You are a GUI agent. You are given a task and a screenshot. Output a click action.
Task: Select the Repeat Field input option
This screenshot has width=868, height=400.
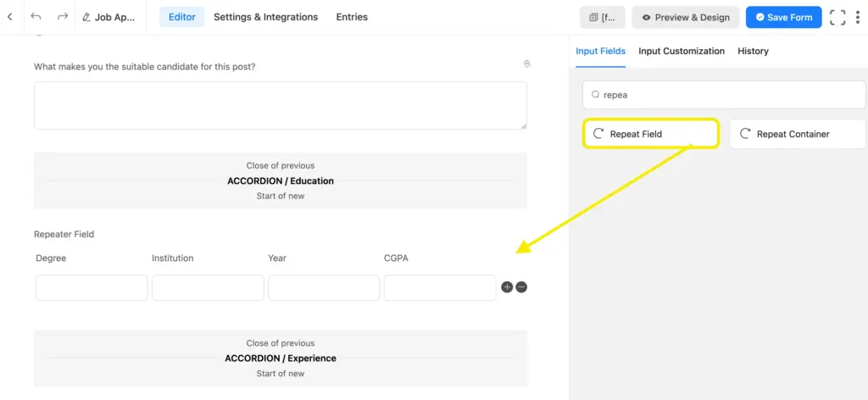click(x=650, y=134)
